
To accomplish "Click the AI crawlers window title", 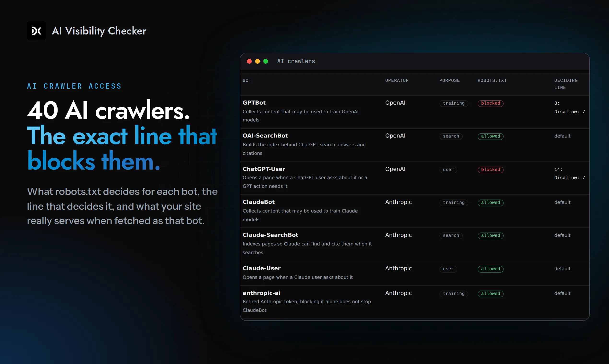I will 296,61.
